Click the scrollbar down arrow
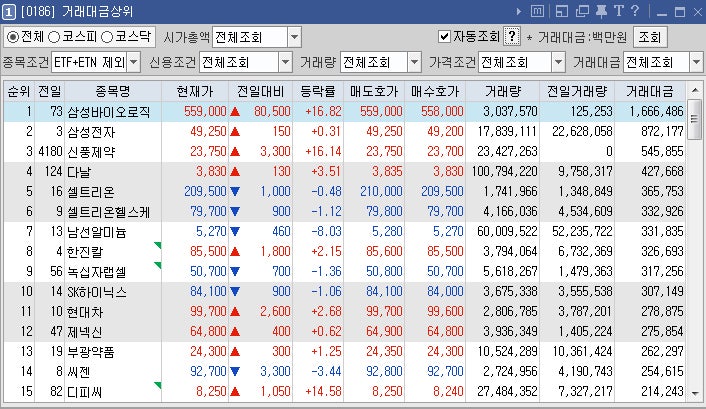This screenshot has width=706, height=409. click(695, 393)
